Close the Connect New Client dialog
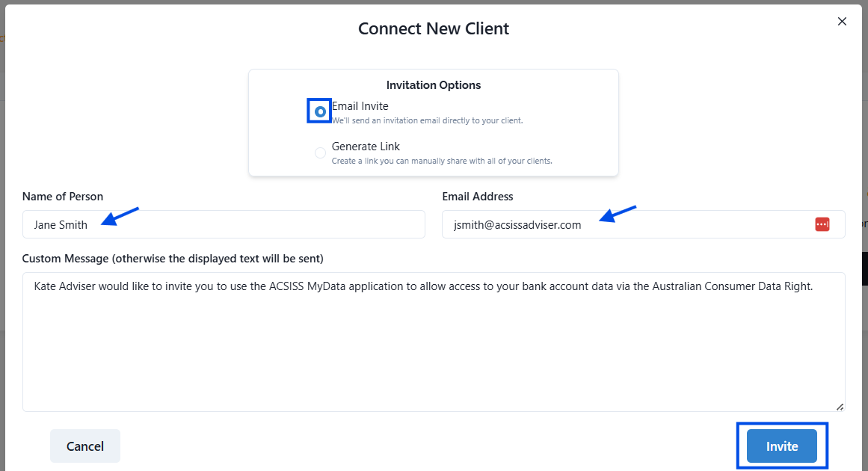Screen dimensions: 868x471 842,22
